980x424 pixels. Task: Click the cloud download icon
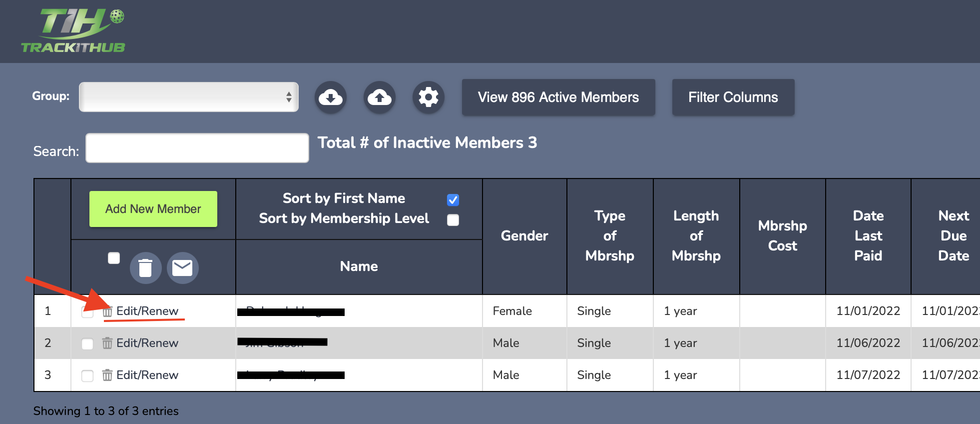click(330, 97)
